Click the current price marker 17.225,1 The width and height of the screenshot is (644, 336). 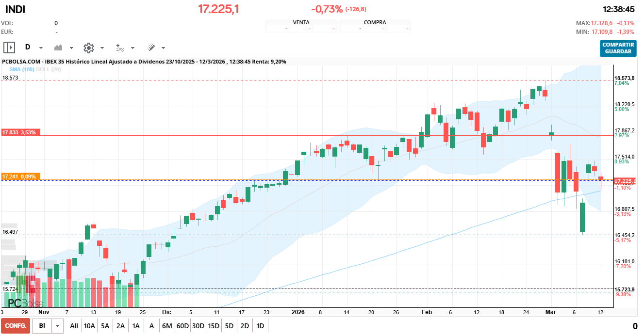coord(625,180)
